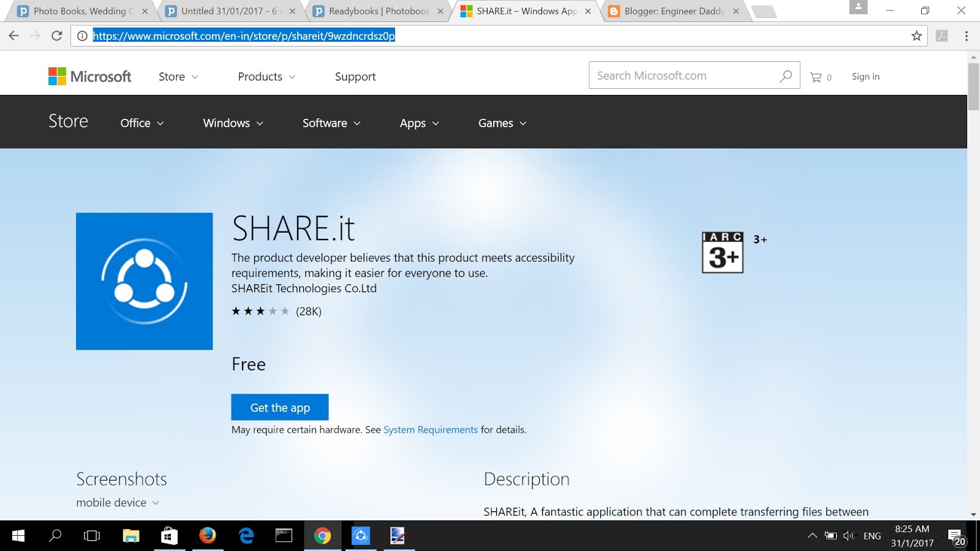Screen dimensions: 980x551
Task: Open the command window on taskbar
Action: (284, 536)
